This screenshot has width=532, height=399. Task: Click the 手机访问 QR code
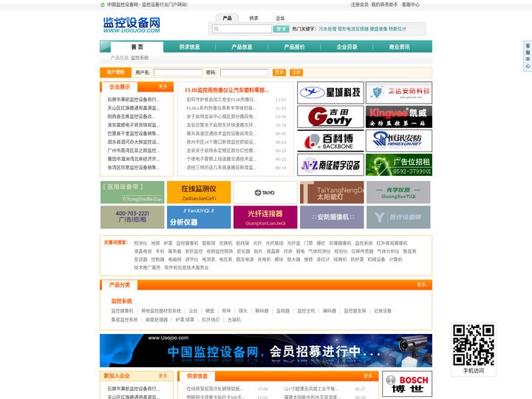474,345
